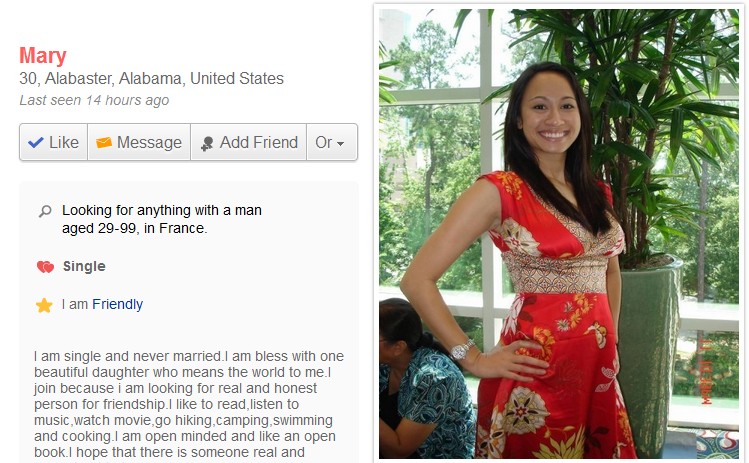Click the Last seen 14 hours ago text
The height and width of the screenshot is (463, 749).
pyautogui.click(x=94, y=100)
